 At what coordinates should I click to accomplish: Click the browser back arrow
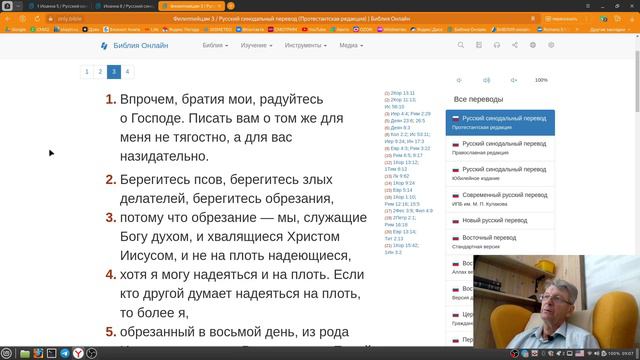coord(7,19)
